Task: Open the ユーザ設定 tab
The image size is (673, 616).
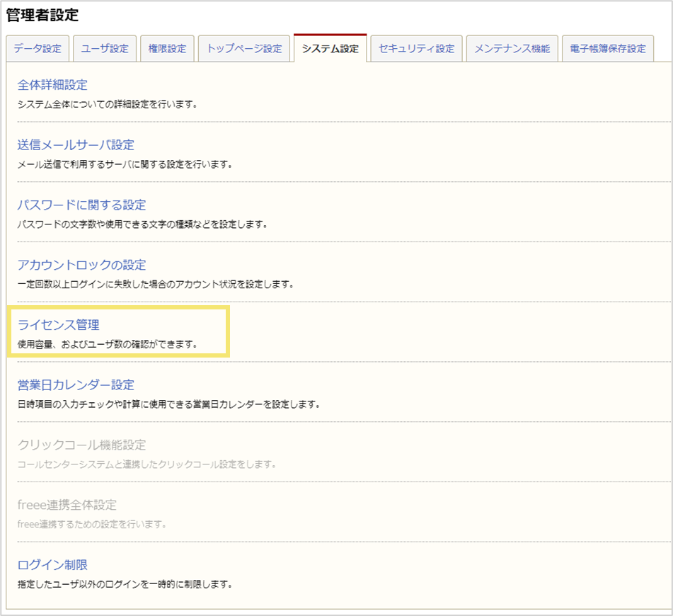Action: point(104,48)
